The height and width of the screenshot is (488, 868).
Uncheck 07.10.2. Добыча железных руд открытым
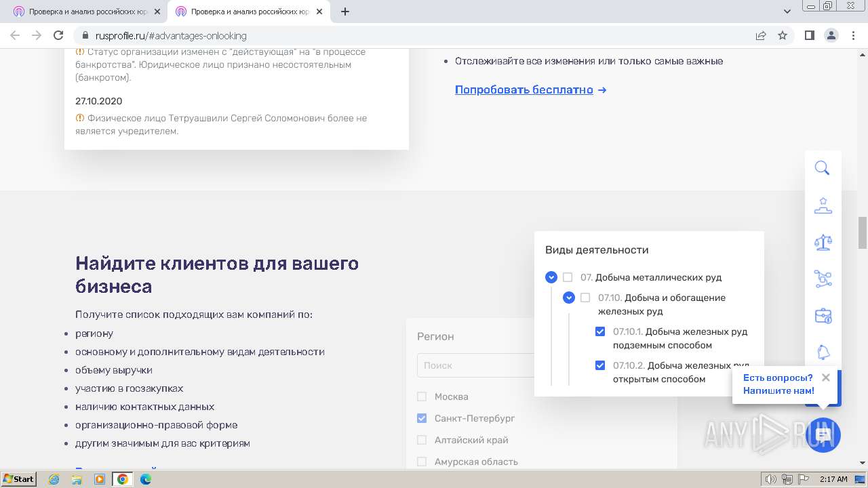(x=600, y=365)
